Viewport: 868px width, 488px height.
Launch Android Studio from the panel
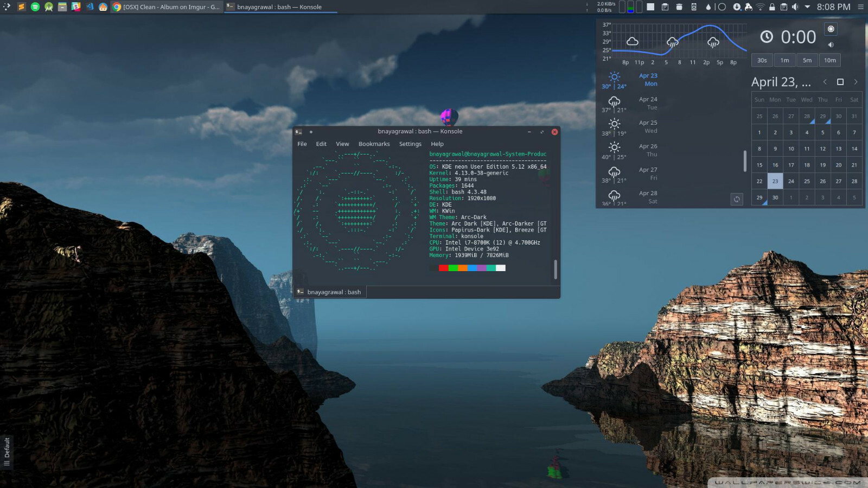pyautogui.click(x=48, y=7)
